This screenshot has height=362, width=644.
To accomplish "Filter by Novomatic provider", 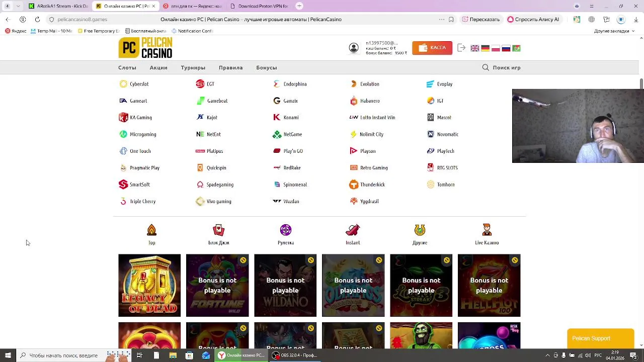I will tap(442, 134).
